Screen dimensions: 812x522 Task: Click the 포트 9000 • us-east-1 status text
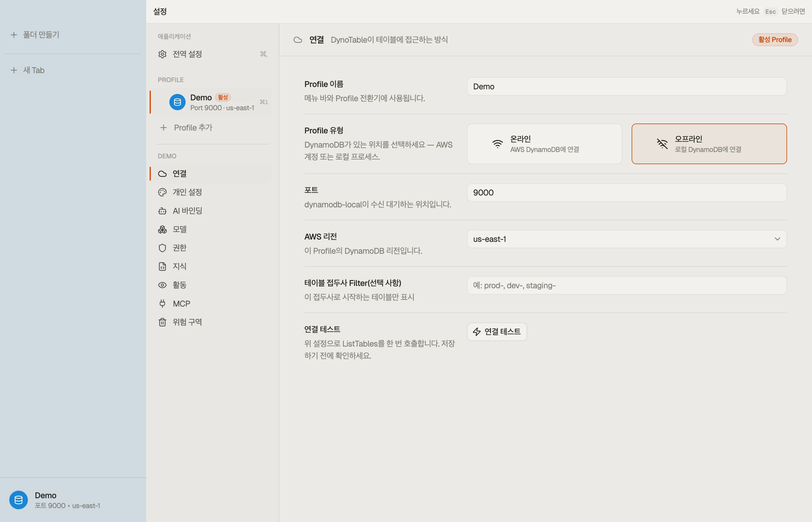click(x=68, y=506)
